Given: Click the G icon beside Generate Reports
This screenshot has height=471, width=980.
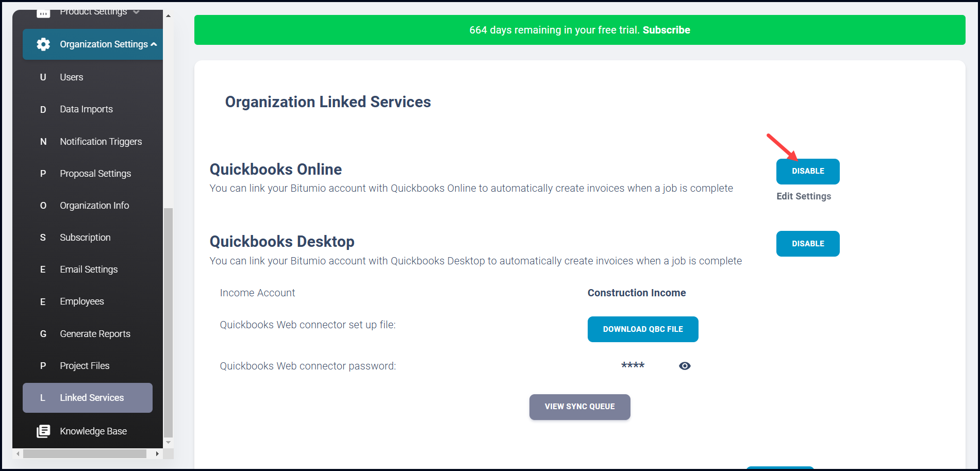Looking at the screenshot, I should tap(43, 334).
